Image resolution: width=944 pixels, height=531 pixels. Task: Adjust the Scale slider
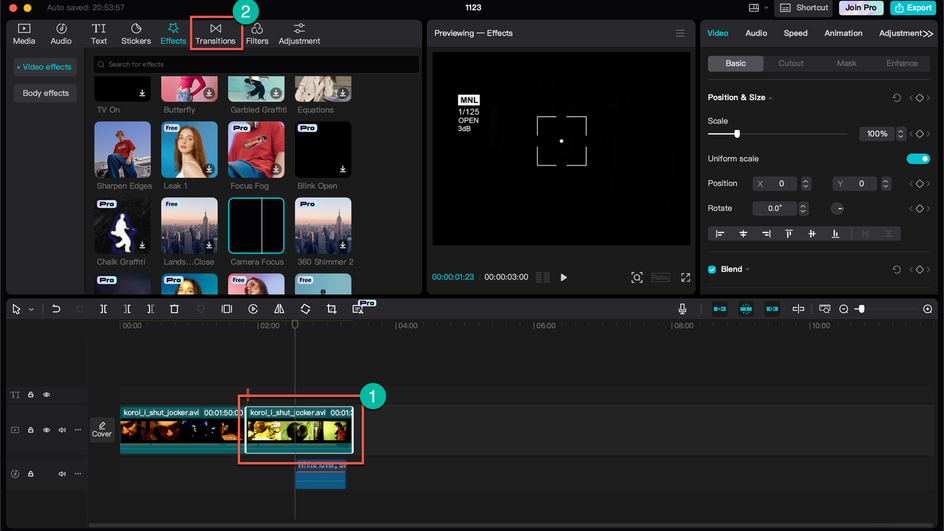click(737, 134)
